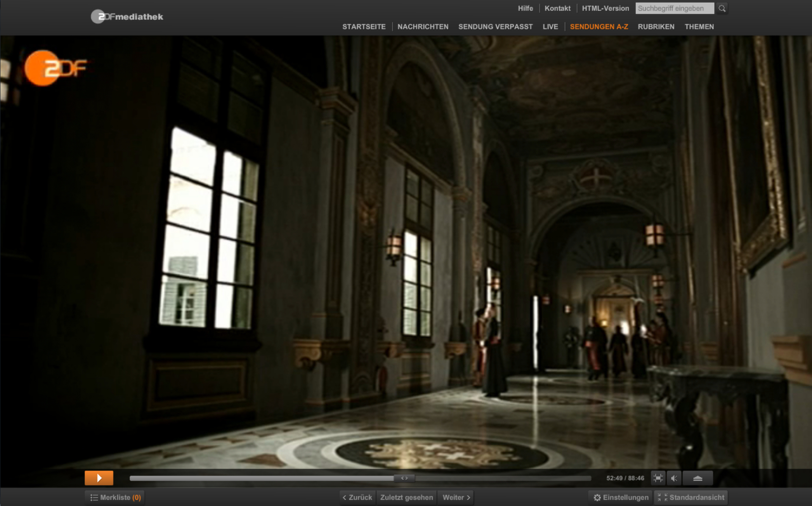
Task: Open Einstellungen settings gear
Action: tap(621, 498)
